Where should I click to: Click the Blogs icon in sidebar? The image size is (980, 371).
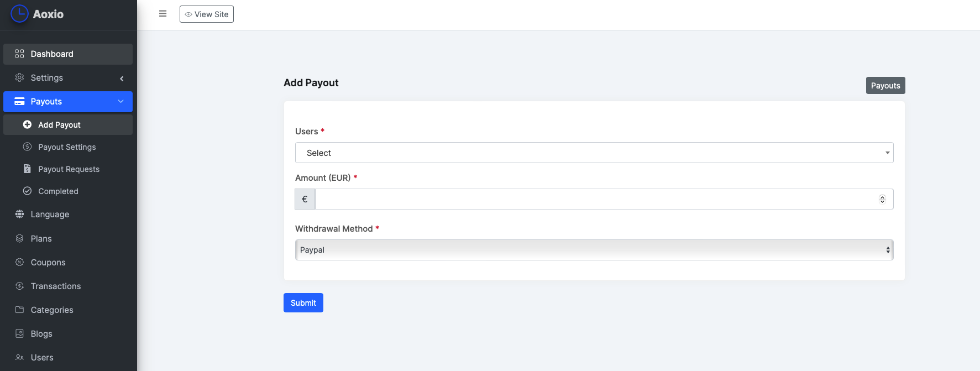19,333
